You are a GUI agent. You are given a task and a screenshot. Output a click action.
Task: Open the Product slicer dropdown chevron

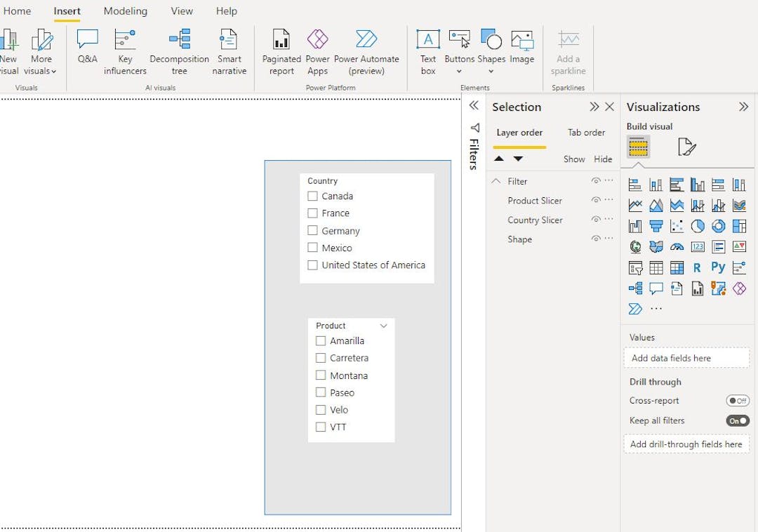pos(383,326)
